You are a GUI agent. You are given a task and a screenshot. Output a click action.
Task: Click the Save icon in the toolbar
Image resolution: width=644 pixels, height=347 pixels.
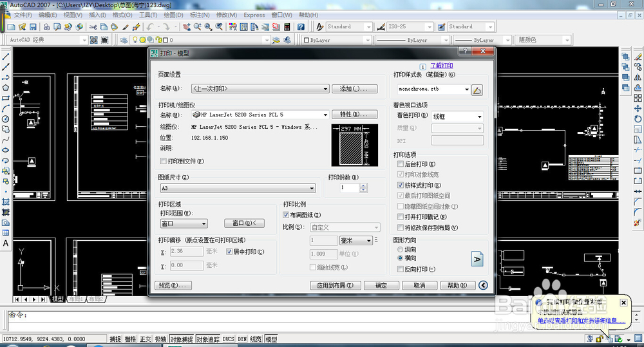point(33,26)
